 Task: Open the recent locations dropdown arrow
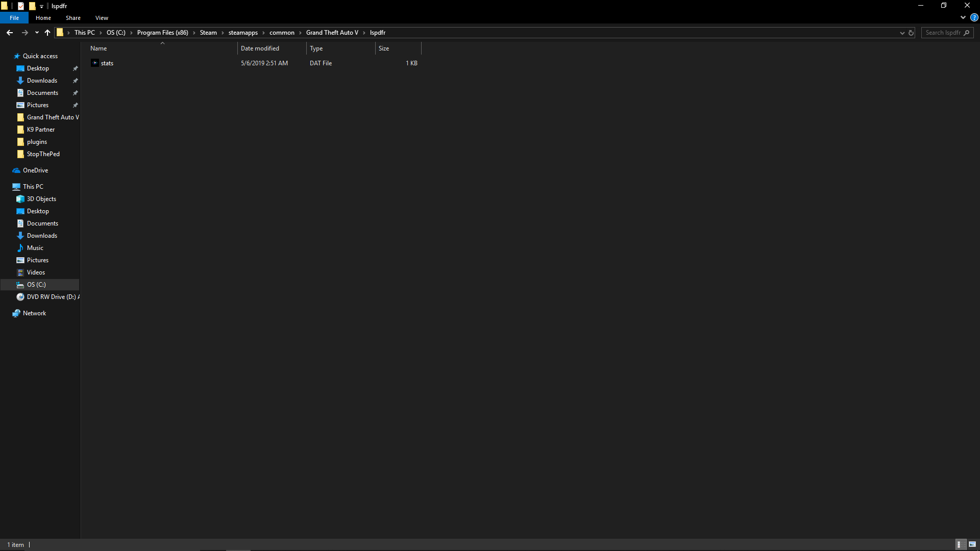click(x=37, y=33)
